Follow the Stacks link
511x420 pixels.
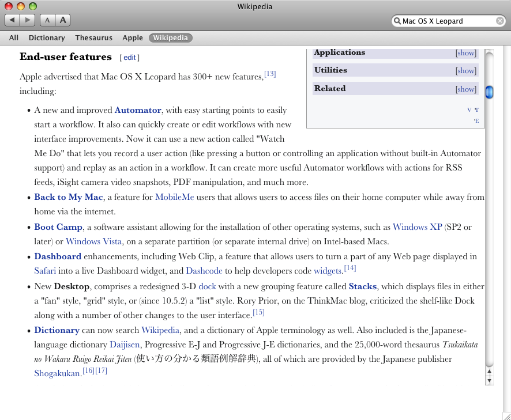click(363, 286)
